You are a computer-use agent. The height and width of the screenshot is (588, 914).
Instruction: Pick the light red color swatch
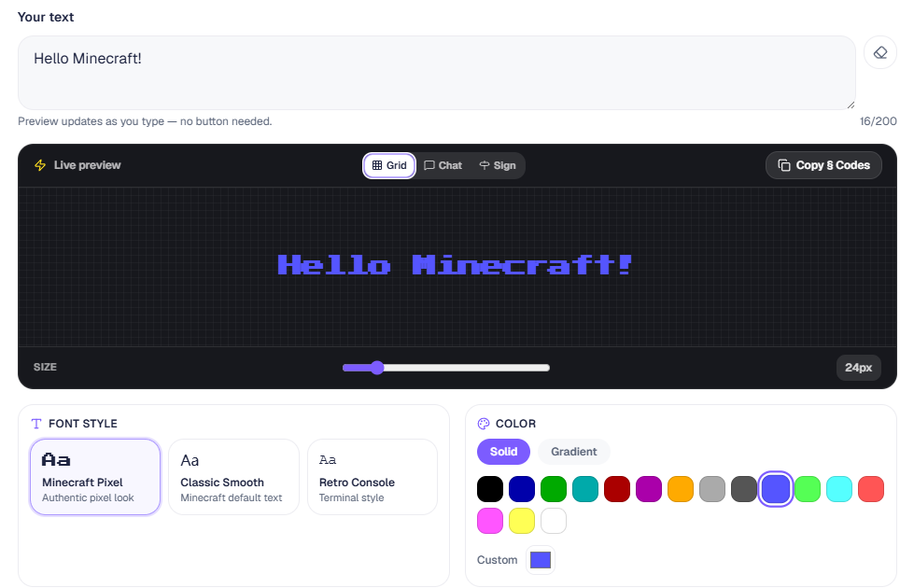(x=871, y=489)
